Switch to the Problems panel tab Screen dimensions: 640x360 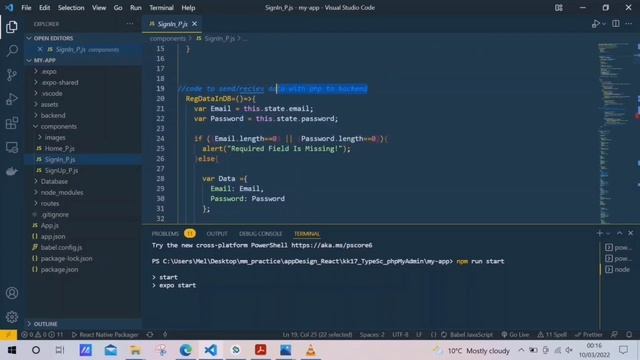pyautogui.click(x=165, y=234)
